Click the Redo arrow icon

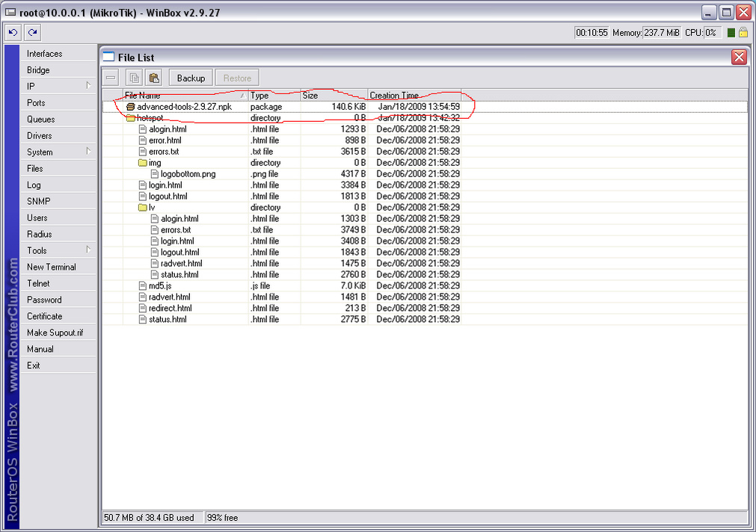(32, 32)
